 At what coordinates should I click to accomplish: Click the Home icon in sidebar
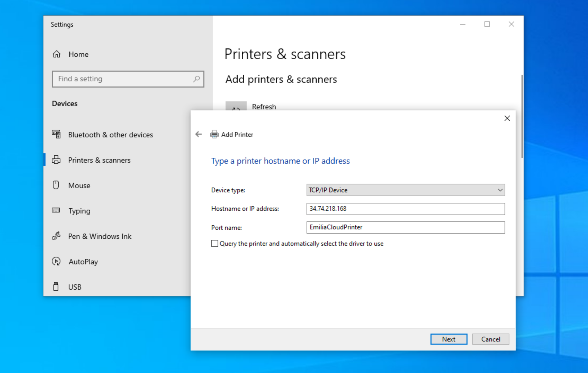[57, 54]
